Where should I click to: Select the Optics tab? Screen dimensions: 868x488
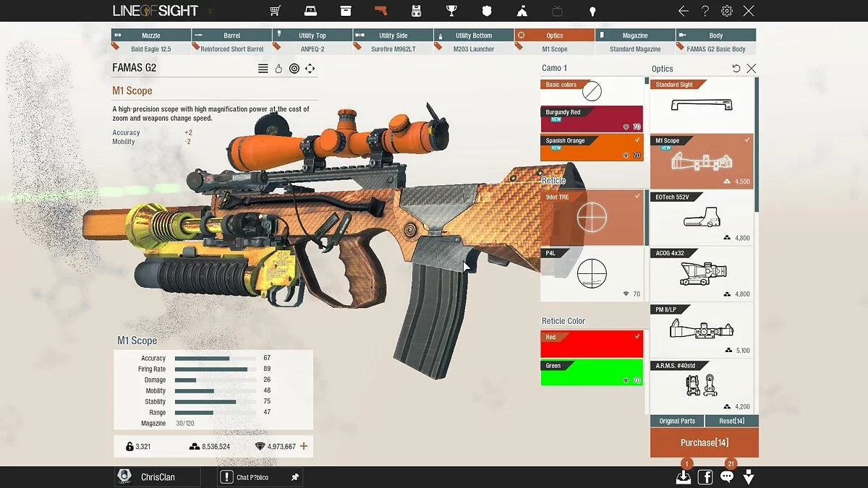(555, 35)
